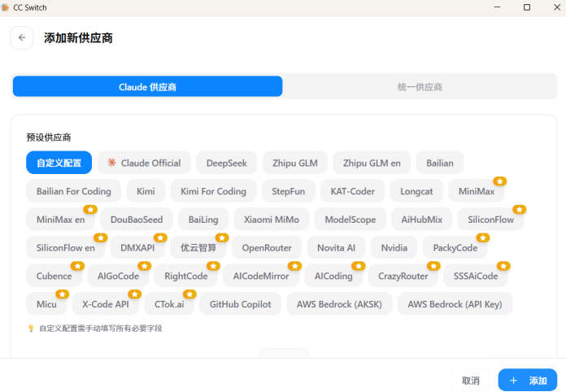Switch to the Claude 供应商 tab
566x392 pixels.
point(147,86)
